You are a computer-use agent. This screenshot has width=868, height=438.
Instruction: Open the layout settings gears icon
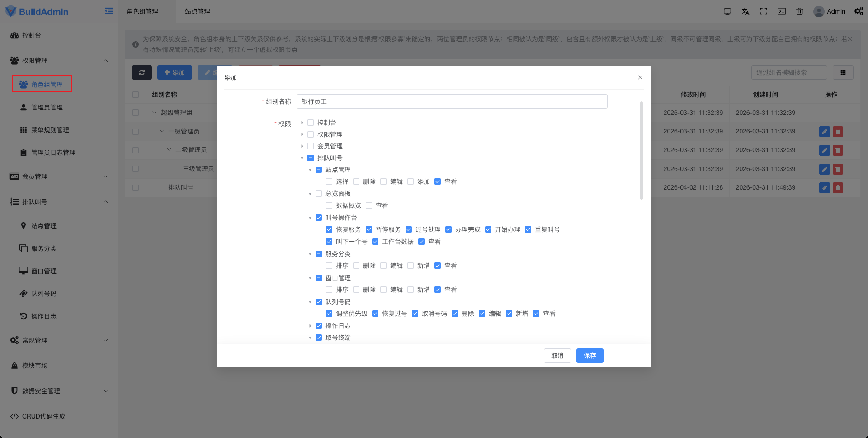tap(859, 11)
